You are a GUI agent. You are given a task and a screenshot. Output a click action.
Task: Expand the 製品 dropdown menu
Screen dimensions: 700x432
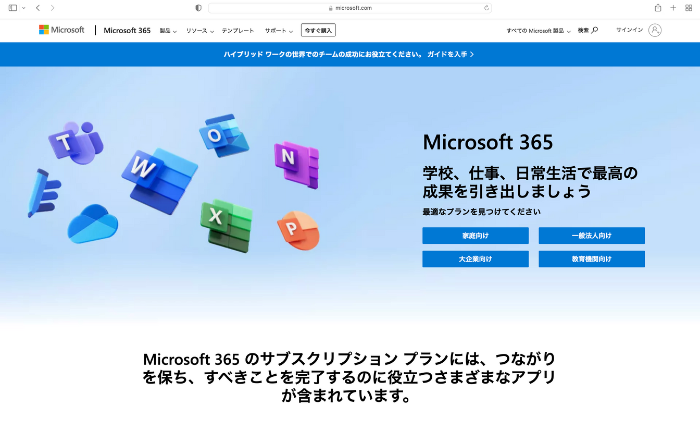coord(168,31)
